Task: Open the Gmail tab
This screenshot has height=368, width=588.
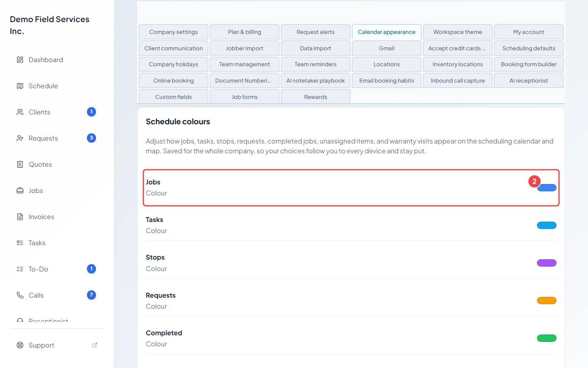Action: tap(387, 48)
